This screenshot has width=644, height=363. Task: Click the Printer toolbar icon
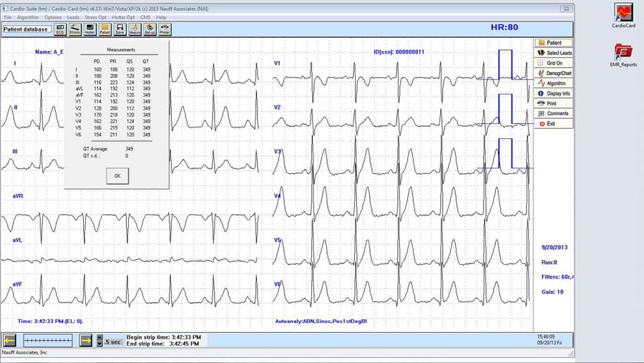tap(165, 29)
